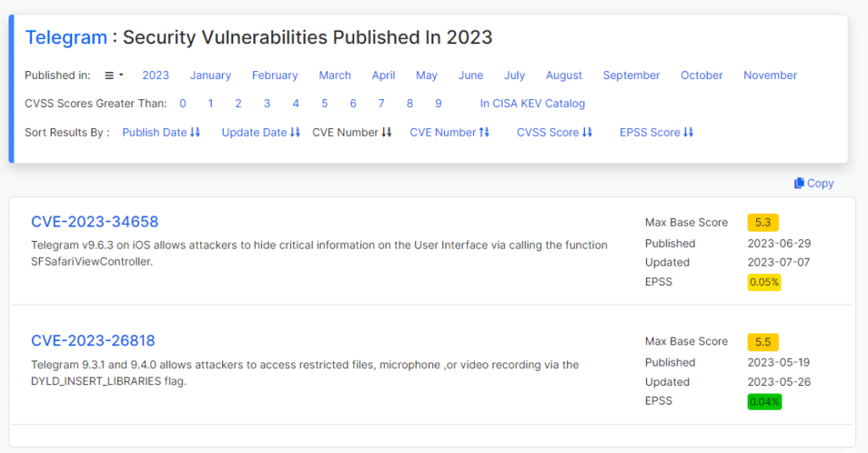The height and width of the screenshot is (453, 868).
Task: Click the 5.5 Max Base Score badge
Action: click(x=763, y=342)
